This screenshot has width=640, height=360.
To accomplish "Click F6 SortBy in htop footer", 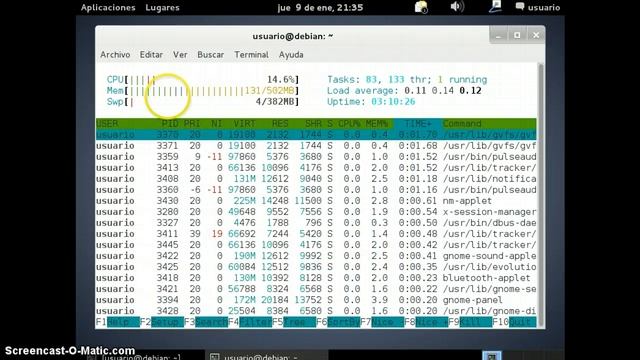I will pyautogui.click(x=338, y=322).
